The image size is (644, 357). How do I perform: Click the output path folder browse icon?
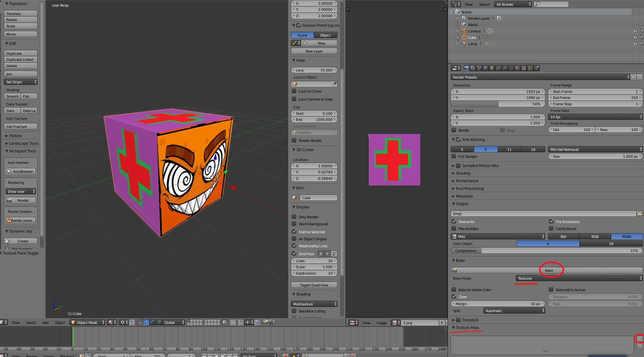pos(639,213)
